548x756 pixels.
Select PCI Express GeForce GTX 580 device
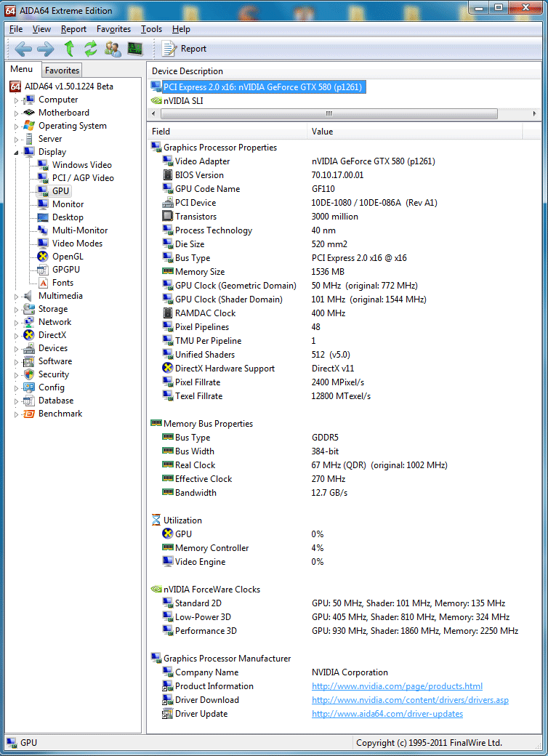click(262, 87)
